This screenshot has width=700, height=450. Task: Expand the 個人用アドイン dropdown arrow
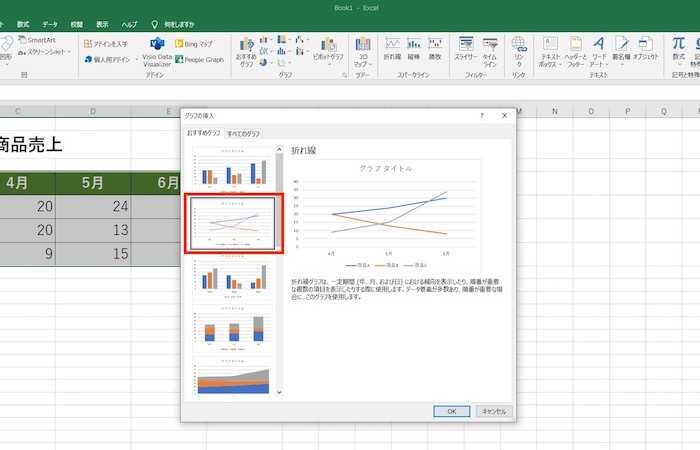click(x=137, y=59)
